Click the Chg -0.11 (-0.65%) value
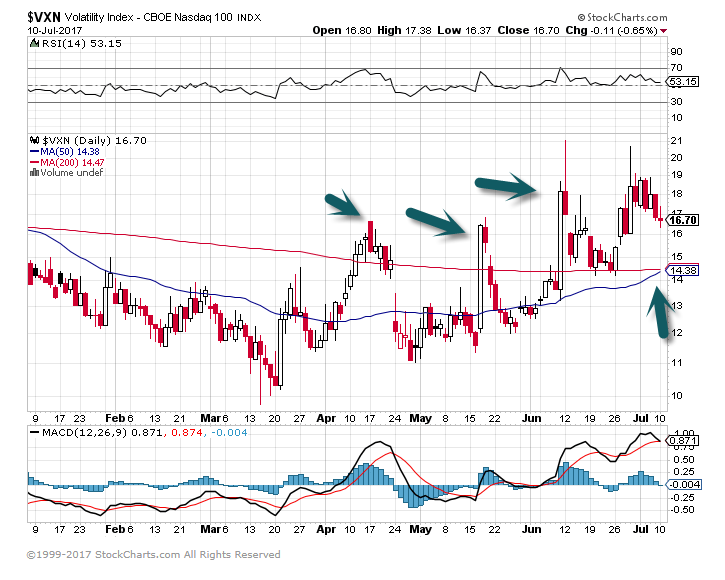Screen dimensions: 725x580 [x=611, y=31]
